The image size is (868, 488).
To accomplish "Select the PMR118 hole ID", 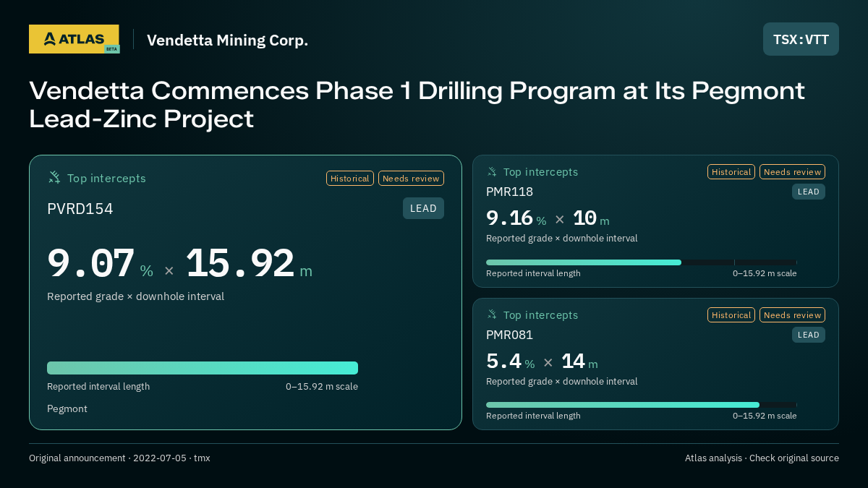I will tap(509, 192).
